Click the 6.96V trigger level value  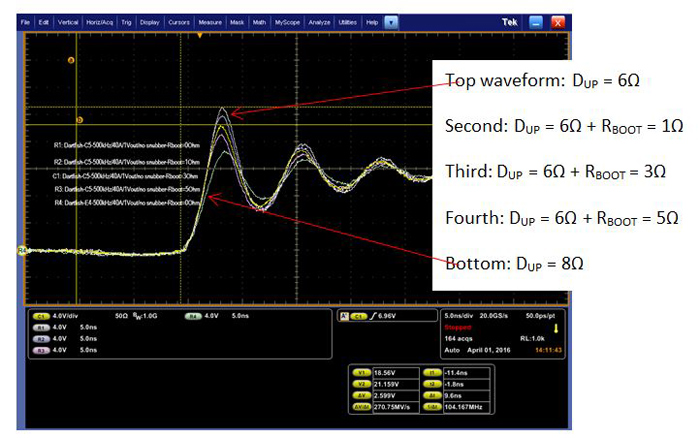coord(390,315)
